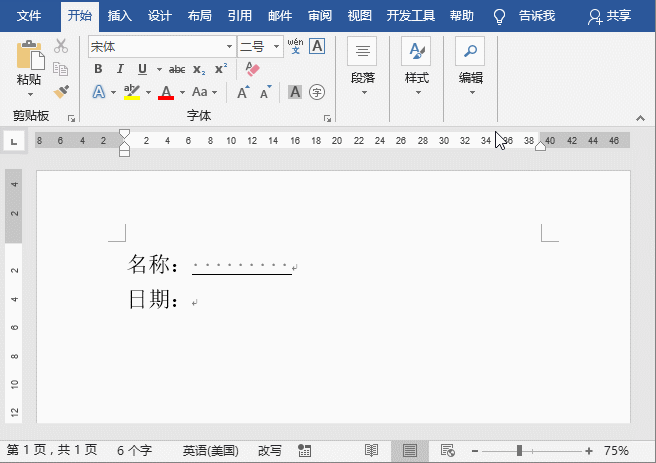
Task: Toggle the 改写 overtype mode
Action: tap(269, 450)
